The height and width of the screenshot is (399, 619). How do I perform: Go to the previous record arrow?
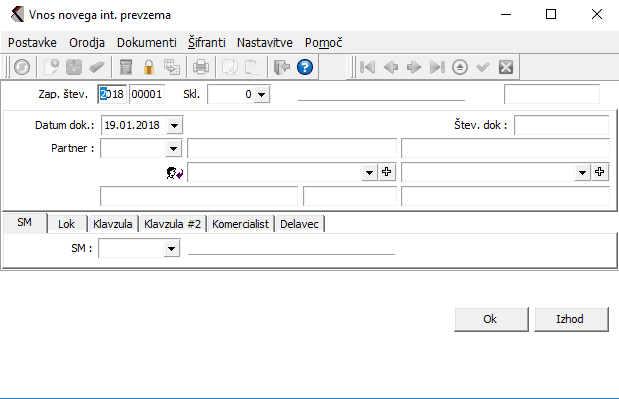(391, 67)
